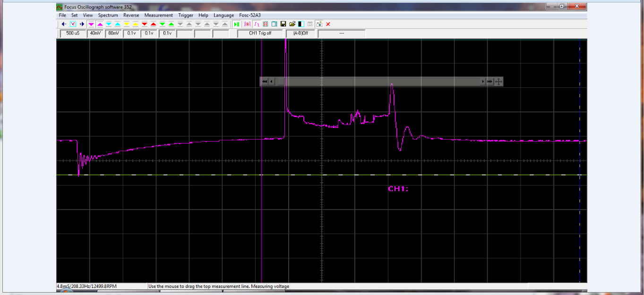Toggle the CH1 Trig off field

click(x=260, y=34)
